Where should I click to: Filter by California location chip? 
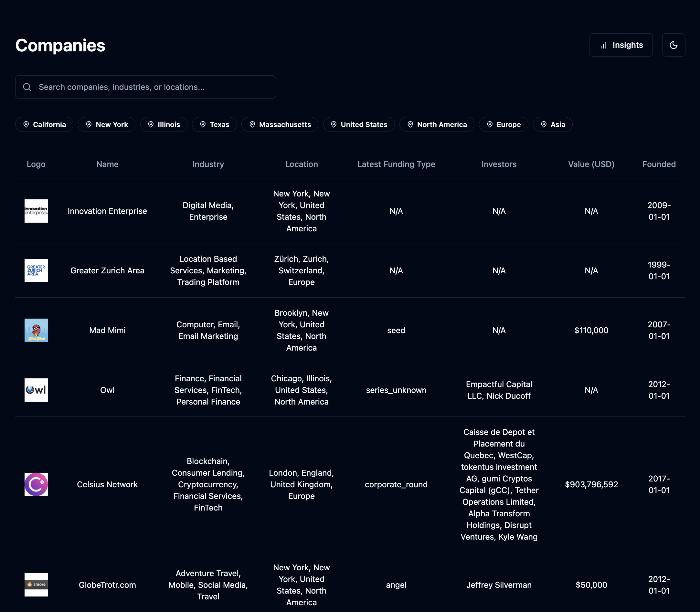[44, 125]
